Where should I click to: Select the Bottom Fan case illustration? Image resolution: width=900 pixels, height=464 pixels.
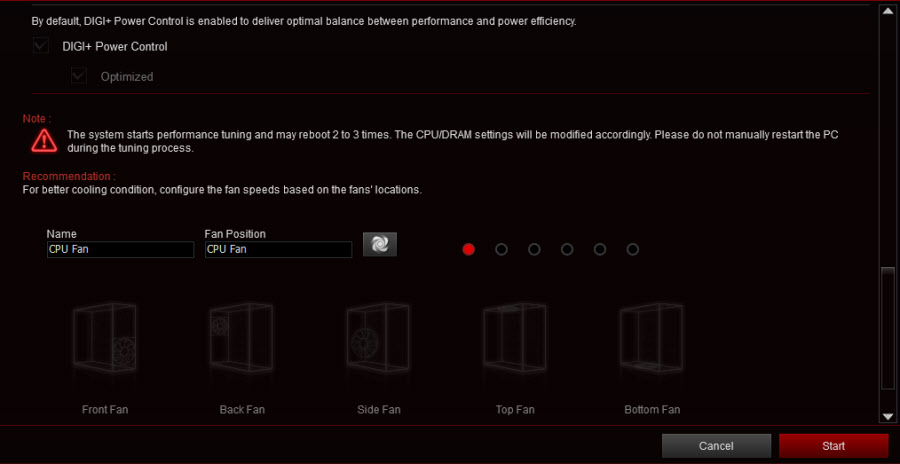(651, 339)
